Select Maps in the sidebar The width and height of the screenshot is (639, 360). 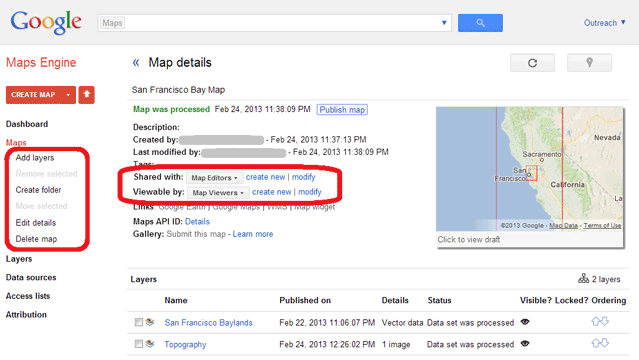coord(16,143)
